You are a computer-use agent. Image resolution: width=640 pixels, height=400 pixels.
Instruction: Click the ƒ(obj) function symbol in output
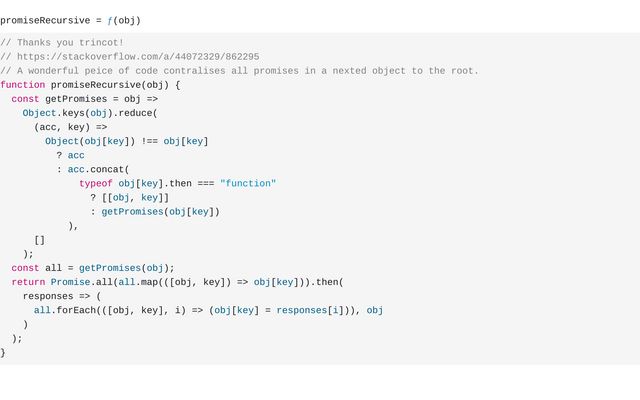click(x=124, y=20)
